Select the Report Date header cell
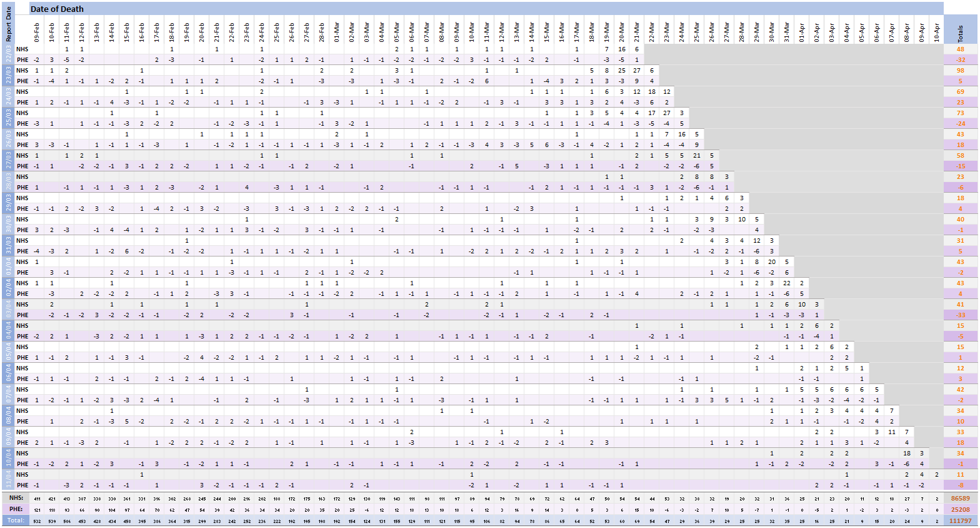This screenshot has width=980, height=528. [x=8, y=24]
